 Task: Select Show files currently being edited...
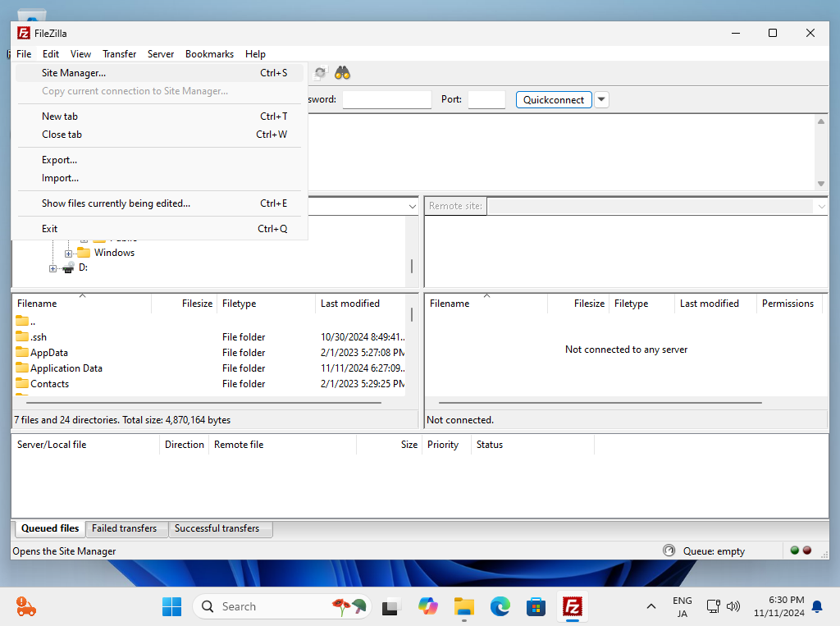(x=160, y=203)
